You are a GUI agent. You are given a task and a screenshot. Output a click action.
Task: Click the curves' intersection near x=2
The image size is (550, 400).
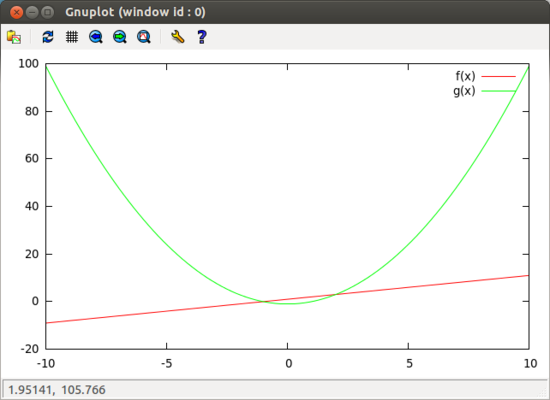click(336, 294)
